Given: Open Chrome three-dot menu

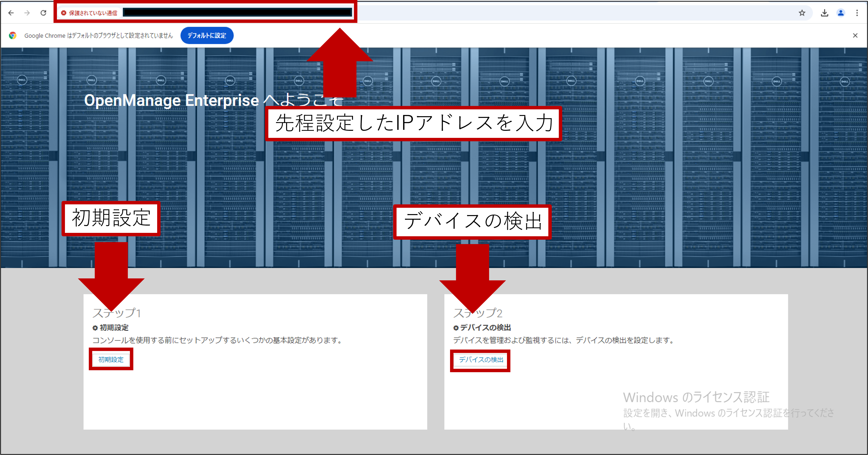Looking at the screenshot, I should [857, 13].
